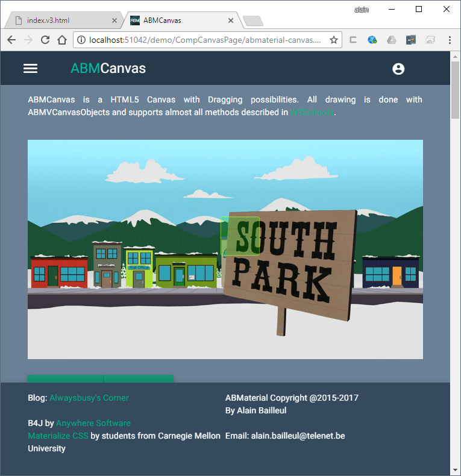Click the email alain.bailleul@telenet.be text
The height and width of the screenshot is (476, 461).
298,436
